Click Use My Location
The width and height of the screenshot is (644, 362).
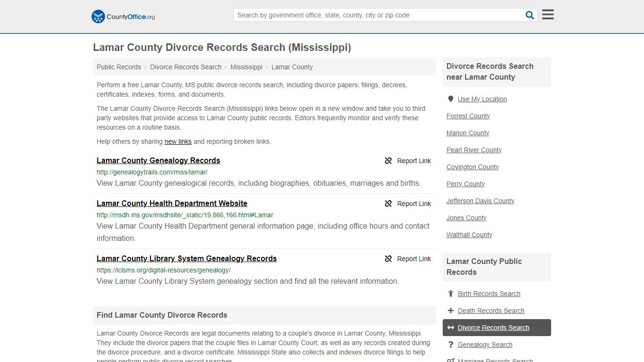[482, 99]
